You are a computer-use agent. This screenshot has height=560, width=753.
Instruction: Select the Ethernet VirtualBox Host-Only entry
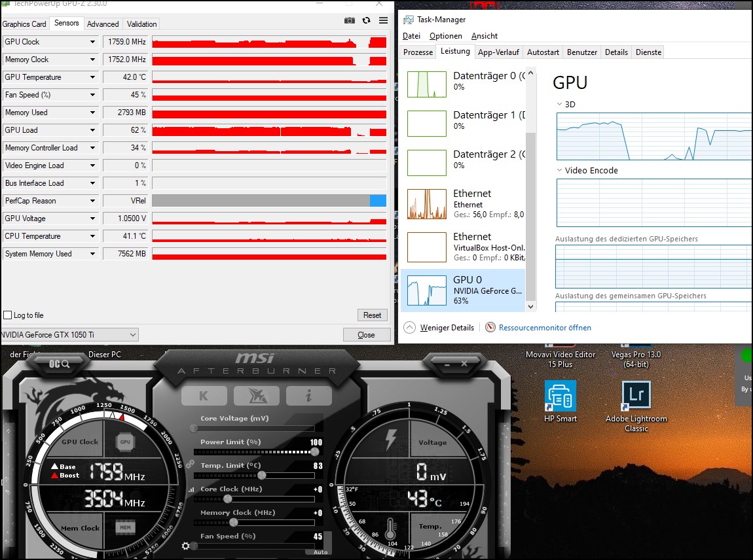coord(464,247)
